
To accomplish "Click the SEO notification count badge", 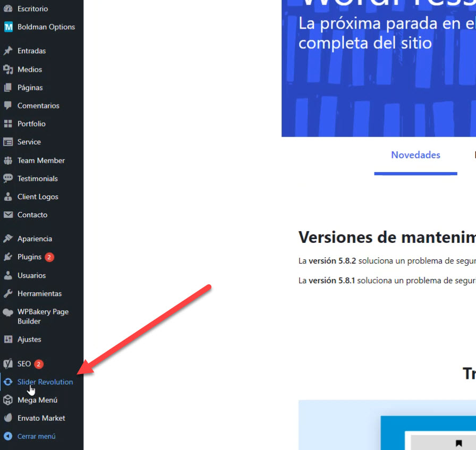I will click(x=39, y=364).
